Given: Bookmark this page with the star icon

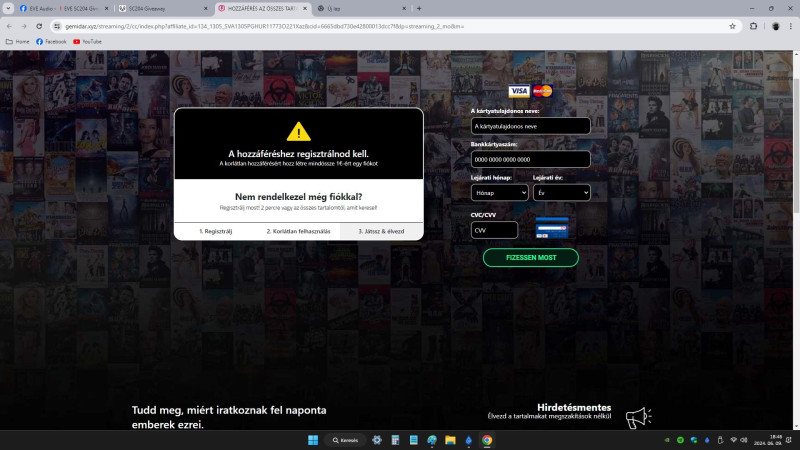Looking at the screenshot, I should [732, 26].
